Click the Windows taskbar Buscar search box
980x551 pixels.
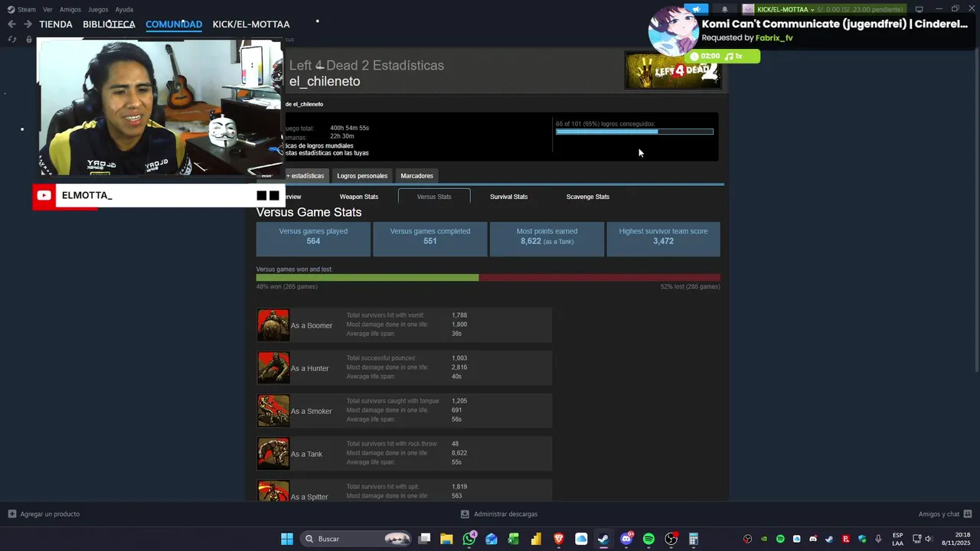click(356, 539)
